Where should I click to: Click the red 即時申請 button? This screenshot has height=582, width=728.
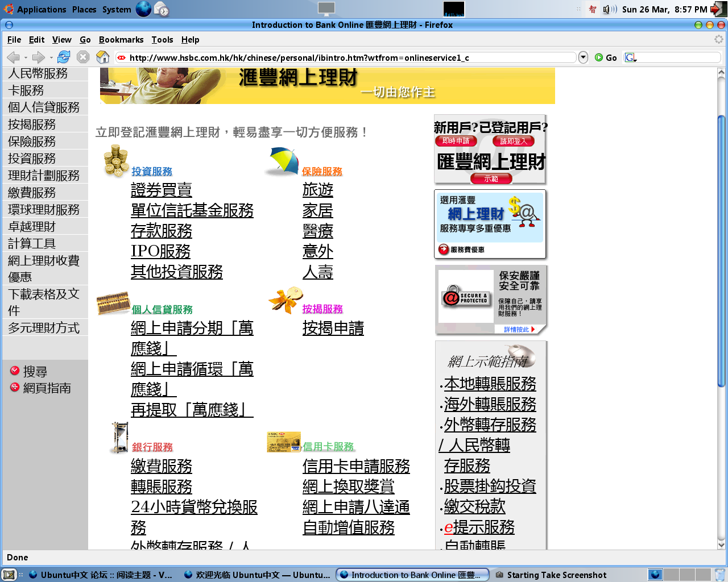(456, 141)
